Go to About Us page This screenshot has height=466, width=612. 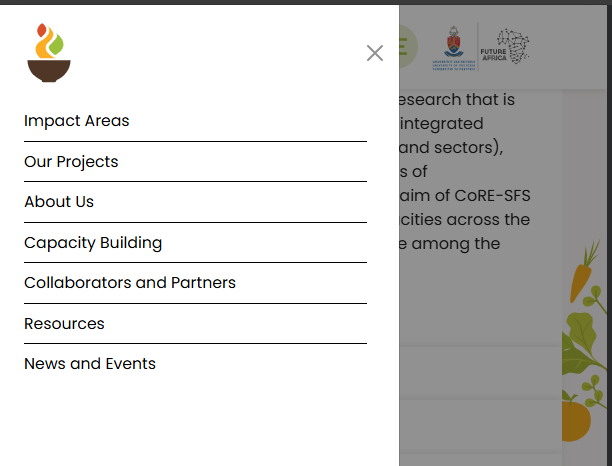coord(59,202)
